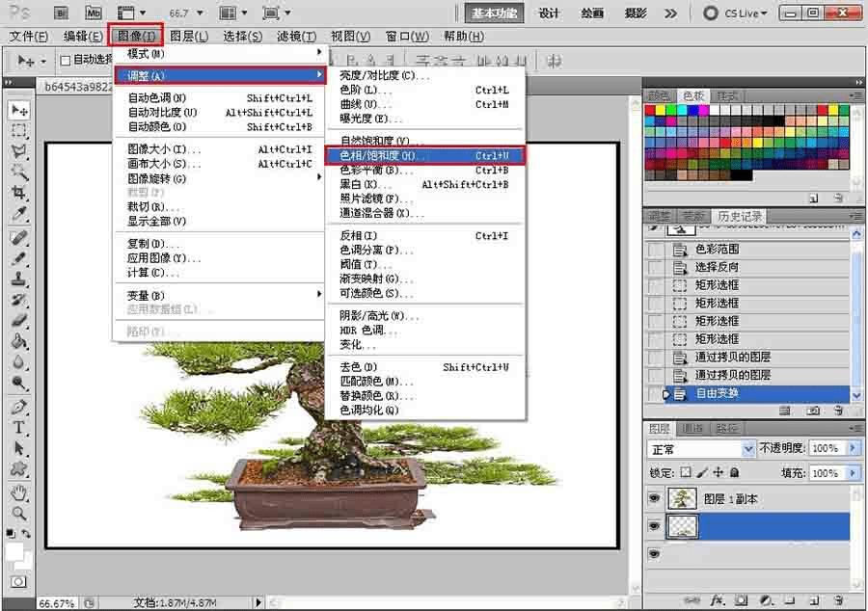868x611 pixels.
Task: Click the 基本功能 workspace button
Action: pyautogui.click(x=495, y=13)
